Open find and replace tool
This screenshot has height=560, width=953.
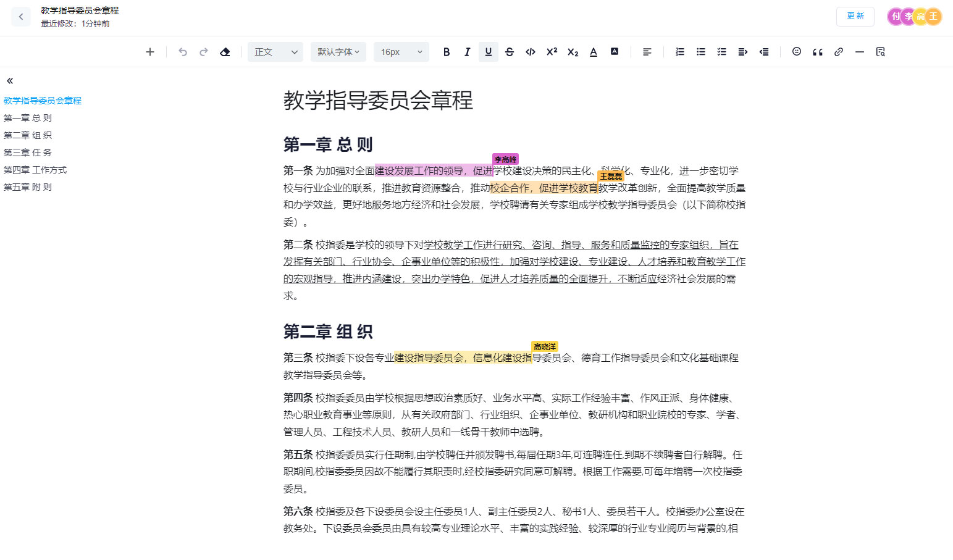(x=881, y=52)
